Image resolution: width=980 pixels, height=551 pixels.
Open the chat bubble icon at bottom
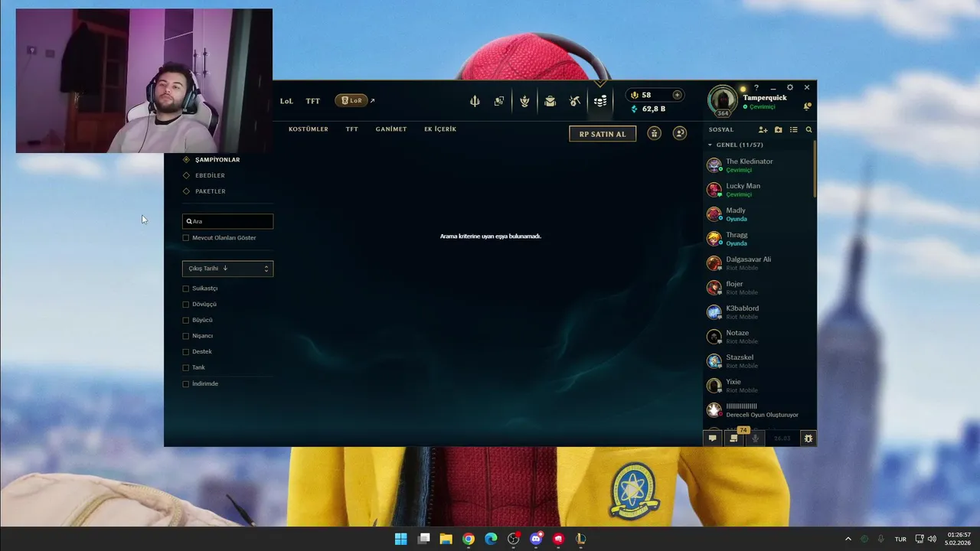tap(712, 439)
